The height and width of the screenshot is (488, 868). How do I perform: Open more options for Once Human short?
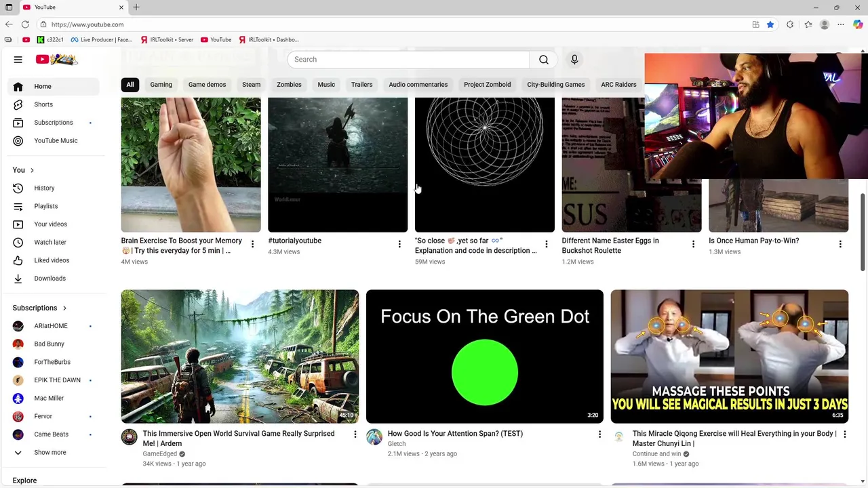pos(840,244)
